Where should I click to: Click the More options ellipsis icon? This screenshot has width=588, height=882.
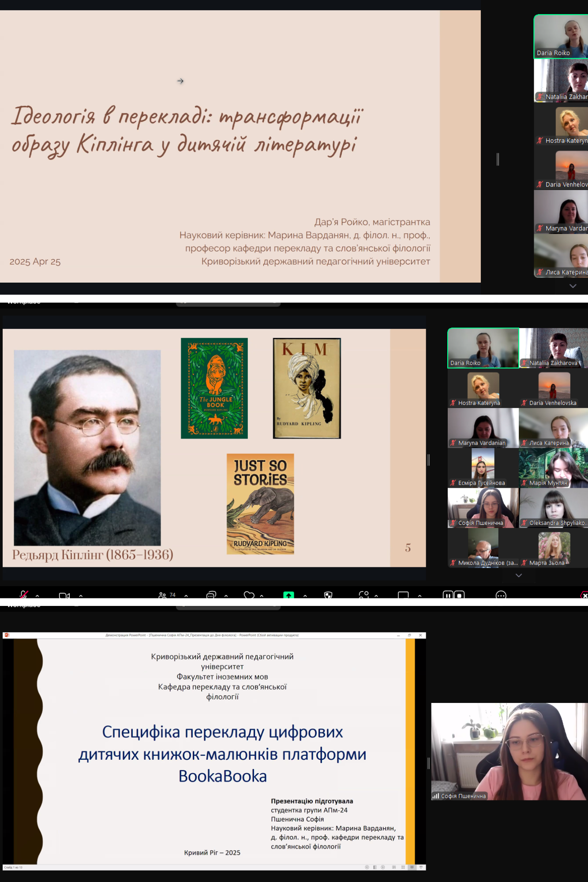tap(501, 595)
